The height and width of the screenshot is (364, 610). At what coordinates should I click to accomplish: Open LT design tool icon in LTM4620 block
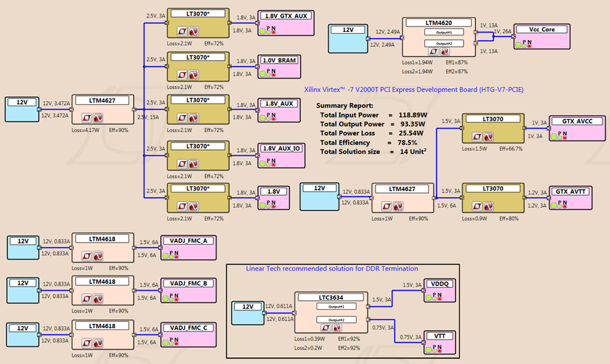pyautogui.click(x=433, y=52)
